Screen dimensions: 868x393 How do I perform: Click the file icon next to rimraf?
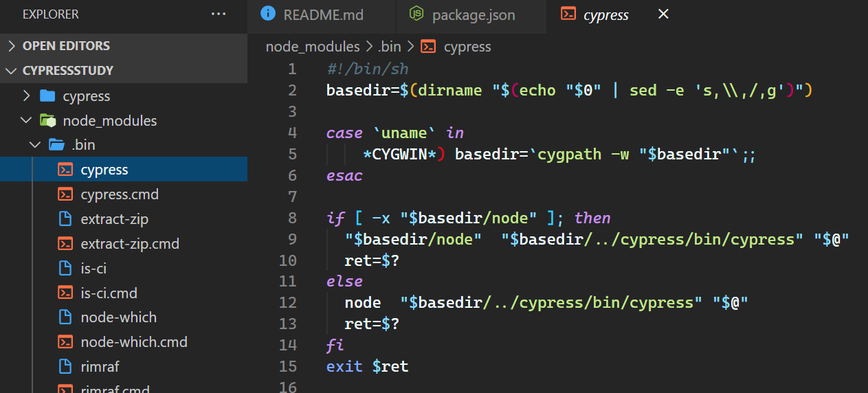[65, 367]
